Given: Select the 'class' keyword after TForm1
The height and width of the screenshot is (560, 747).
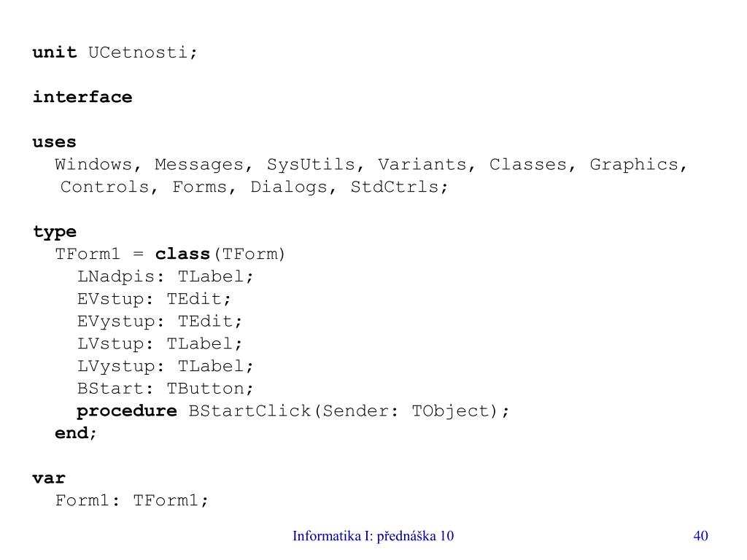Looking at the screenshot, I should coord(182,254).
